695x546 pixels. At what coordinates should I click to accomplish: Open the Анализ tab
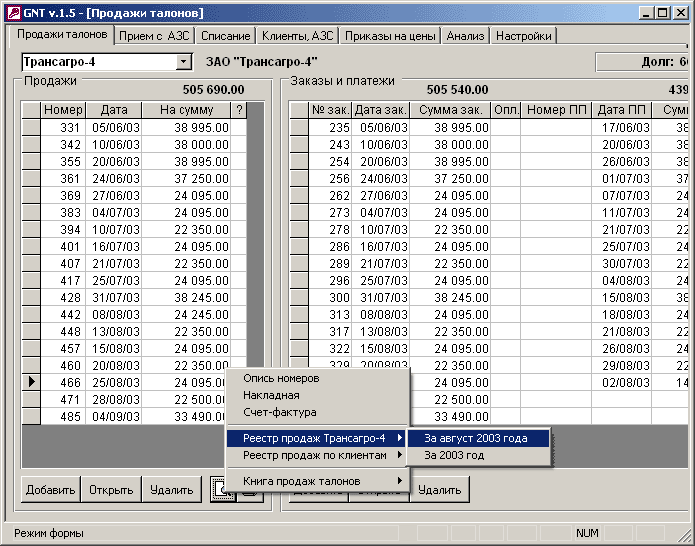(465, 36)
